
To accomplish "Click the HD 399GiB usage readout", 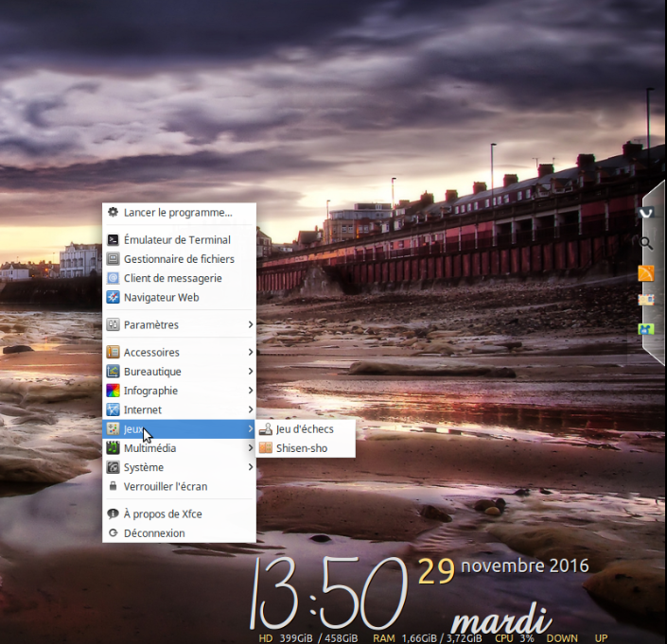I will click(x=308, y=638).
